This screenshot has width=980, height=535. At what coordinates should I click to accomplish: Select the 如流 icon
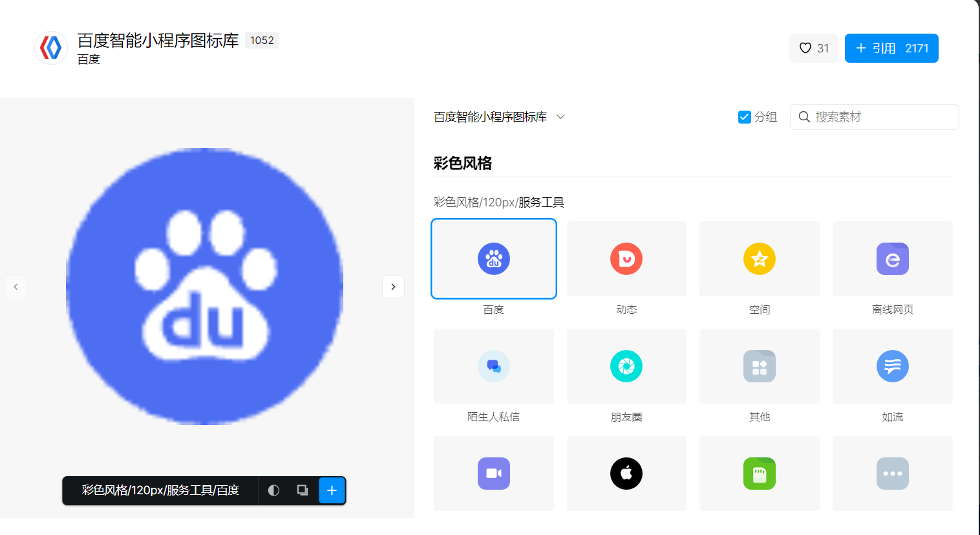[x=892, y=366]
